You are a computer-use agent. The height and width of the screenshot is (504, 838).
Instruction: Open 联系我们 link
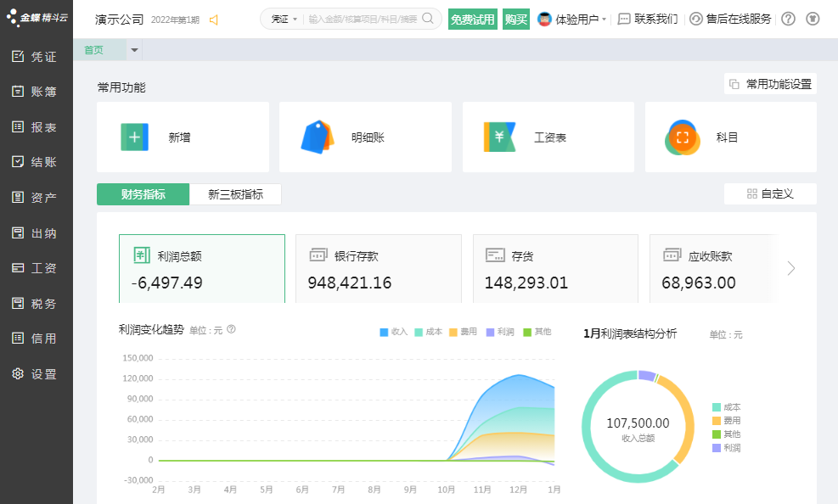coord(648,20)
